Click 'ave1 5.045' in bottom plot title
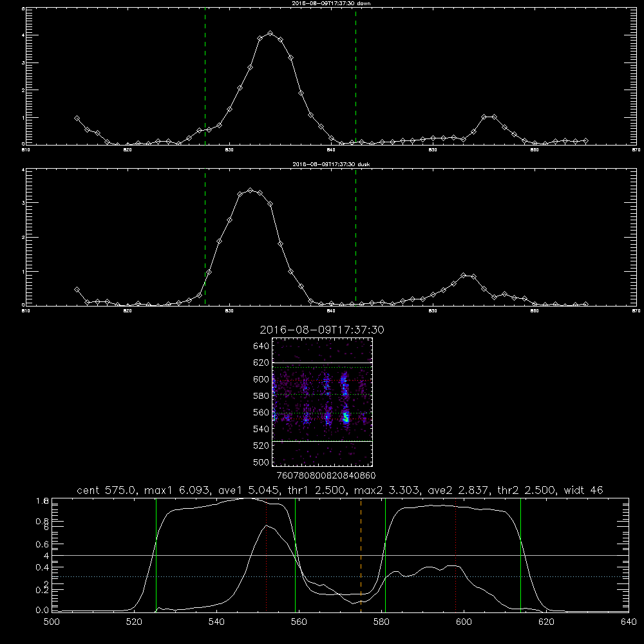Image resolution: width=644 pixels, height=644 pixels. [x=250, y=490]
